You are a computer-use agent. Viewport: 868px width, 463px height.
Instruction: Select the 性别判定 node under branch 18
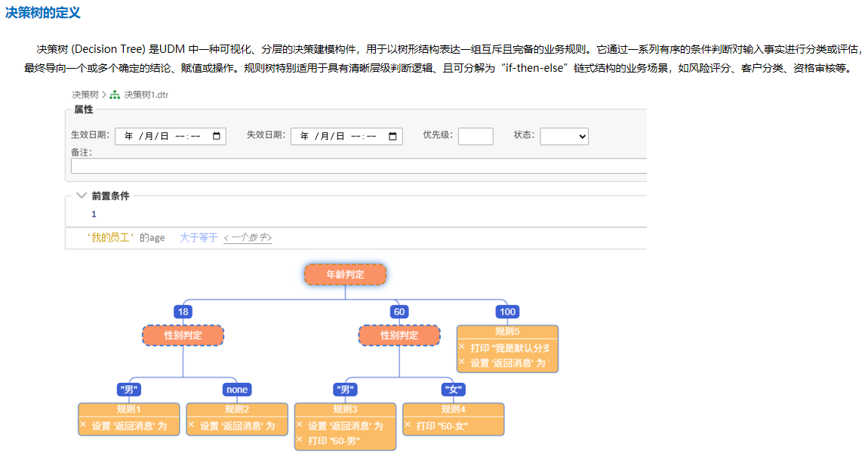[183, 335]
